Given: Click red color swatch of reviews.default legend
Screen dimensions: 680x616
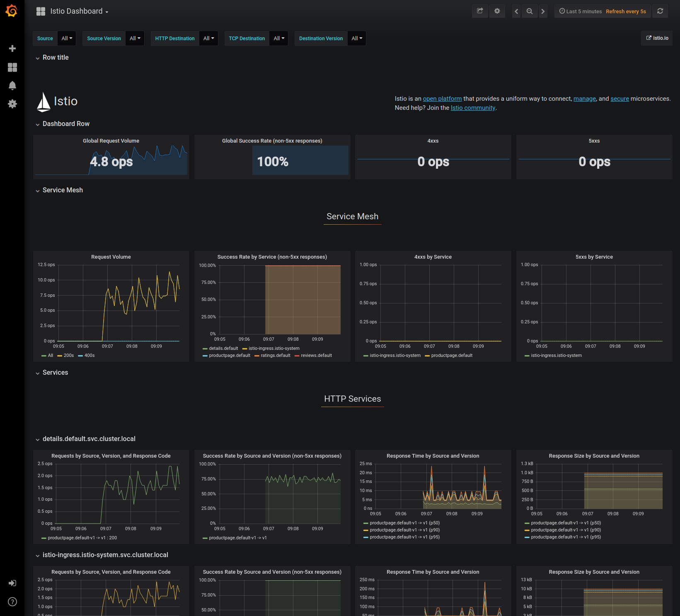Looking at the screenshot, I should click(297, 356).
